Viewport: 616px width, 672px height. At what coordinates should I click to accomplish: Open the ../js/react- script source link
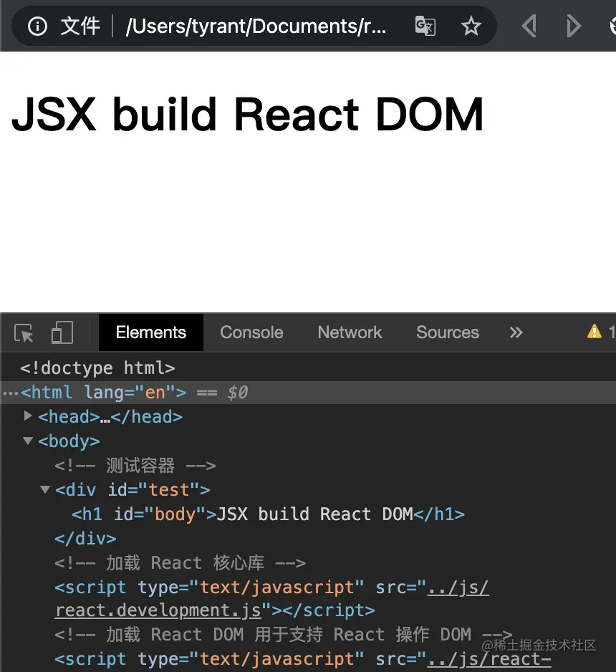490,660
